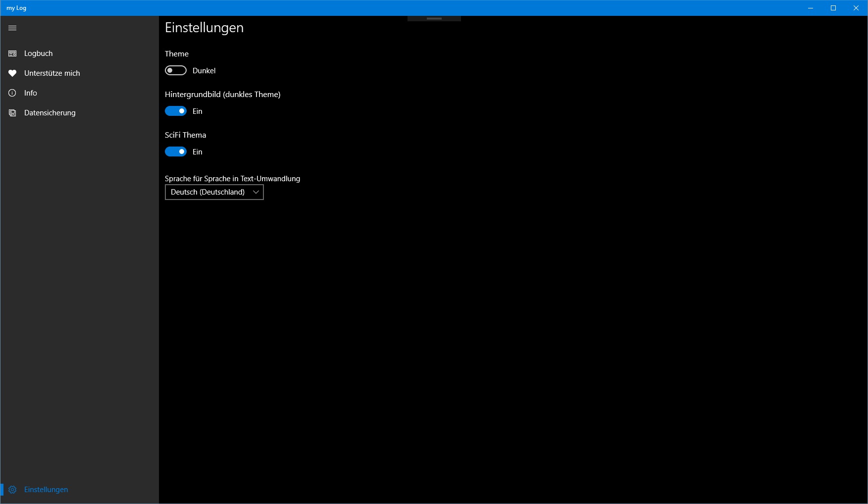Click the SciFi Thema label
Image resolution: width=868 pixels, height=504 pixels.
click(186, 135)
